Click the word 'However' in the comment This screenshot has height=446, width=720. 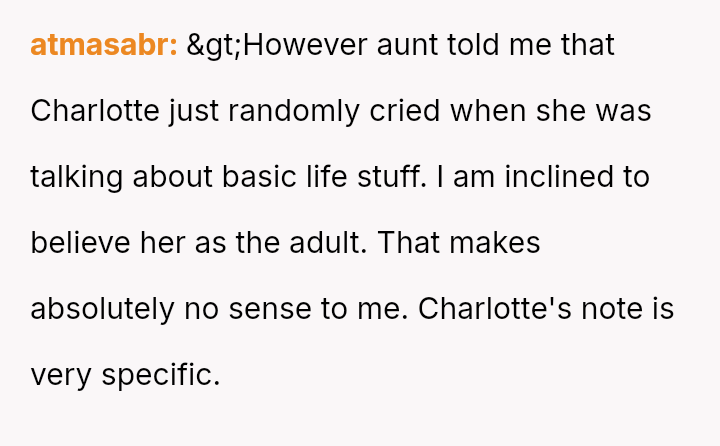point(305,45)
